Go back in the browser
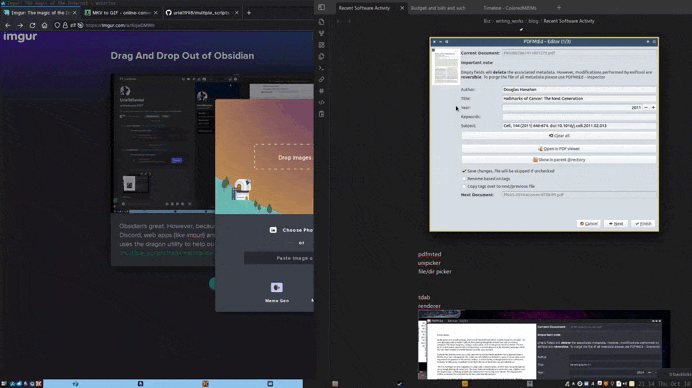 click(8, 25)
